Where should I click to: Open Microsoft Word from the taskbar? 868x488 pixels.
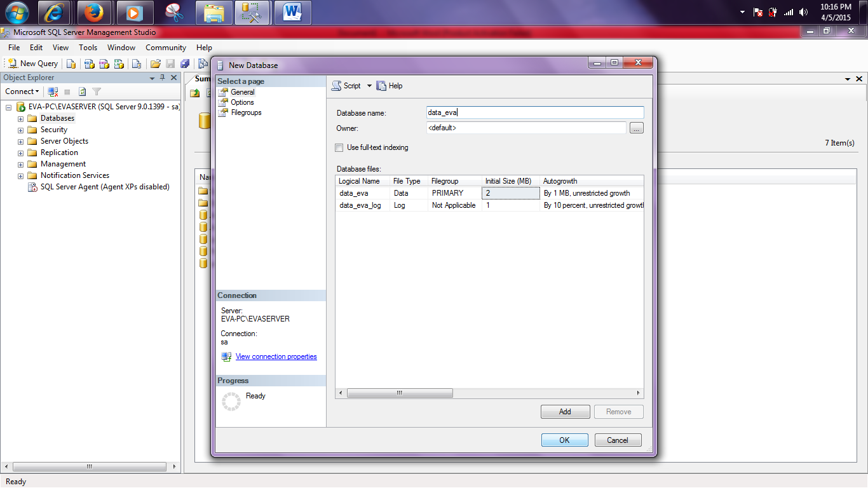coord(293,12)
